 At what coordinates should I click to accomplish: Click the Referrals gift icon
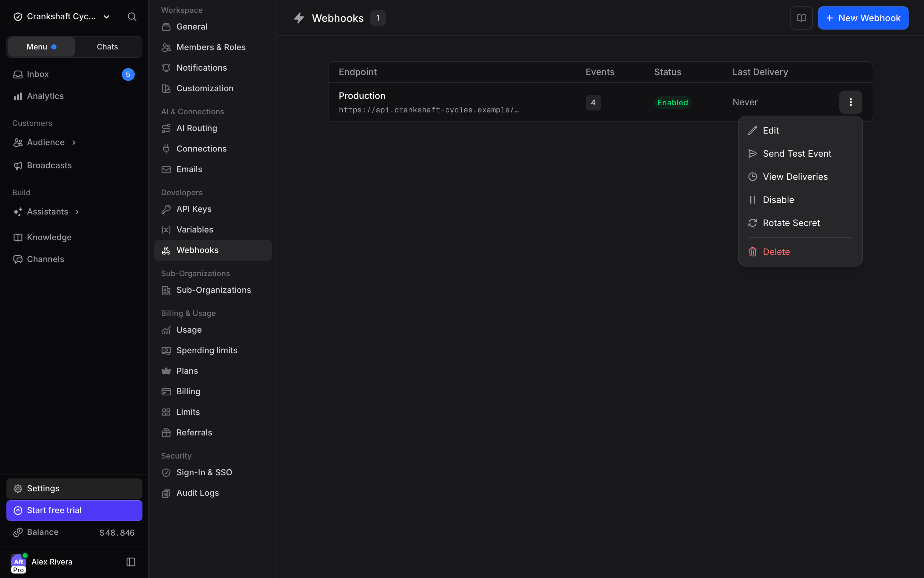[x=166, y=433]
